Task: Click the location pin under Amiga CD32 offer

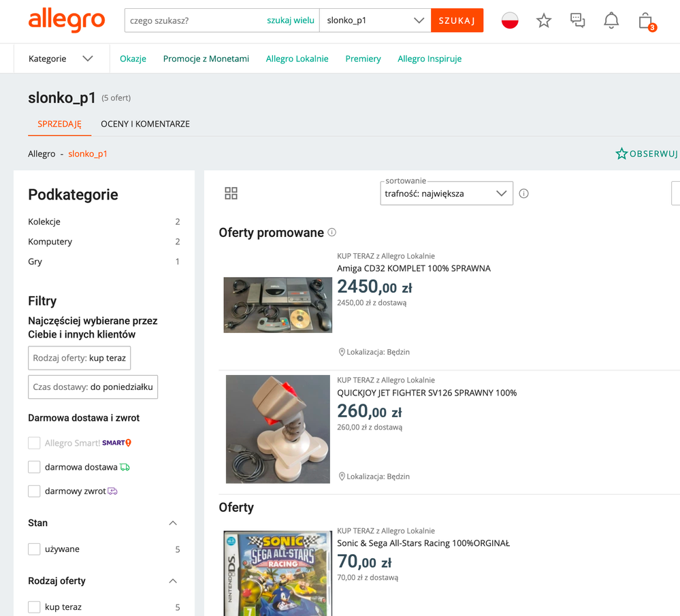Action: (342, 352)
